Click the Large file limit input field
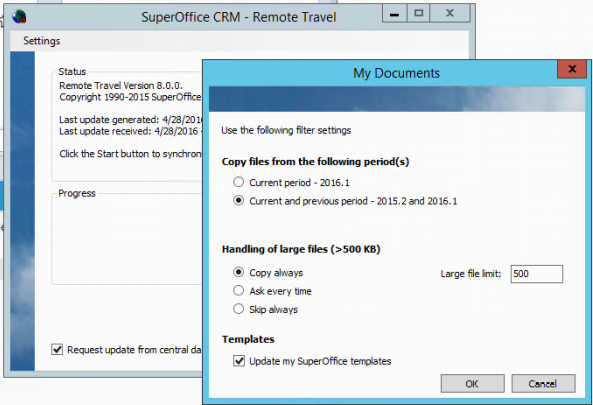The image size is (593, 405). coord(537,274)
